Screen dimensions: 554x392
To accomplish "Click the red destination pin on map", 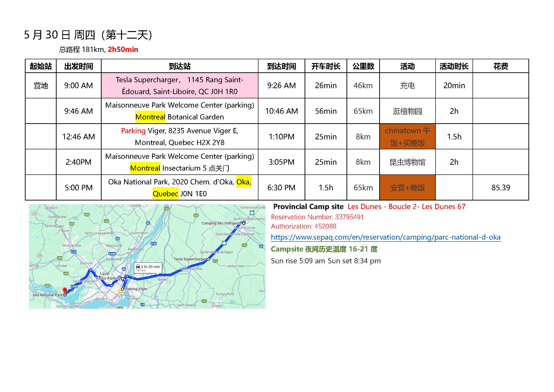I will 65,290.
